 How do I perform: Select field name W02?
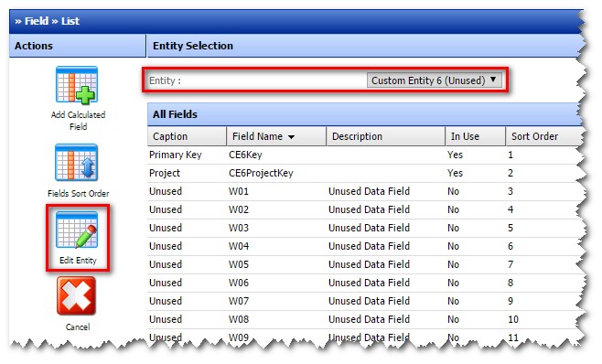(x=239, y=209)
